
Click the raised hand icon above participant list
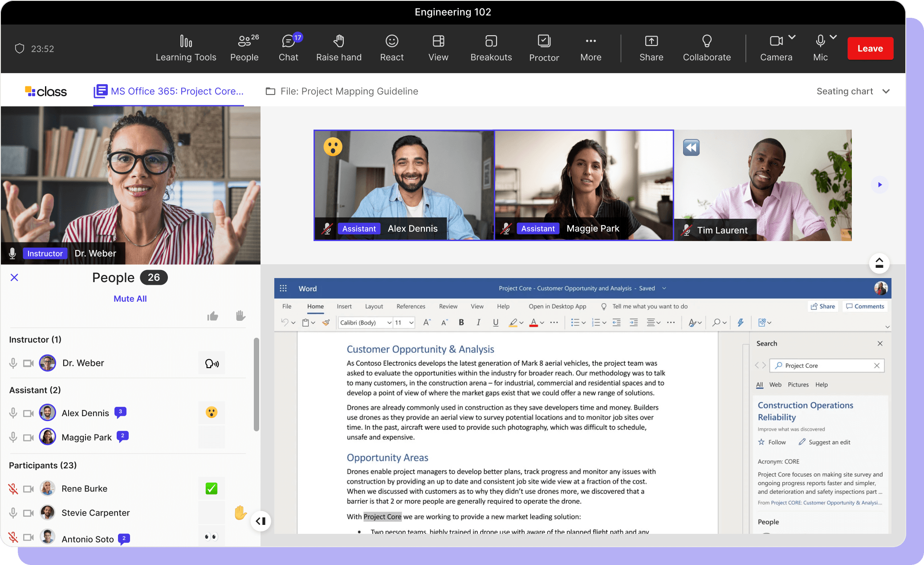click(240, 315)
